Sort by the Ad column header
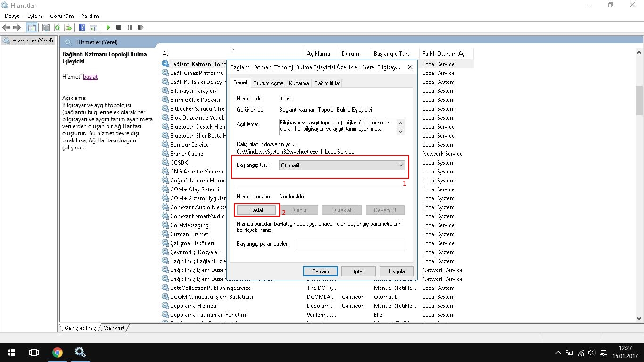Viewport: 644px width, 362px height. click(x=232, y=54)
